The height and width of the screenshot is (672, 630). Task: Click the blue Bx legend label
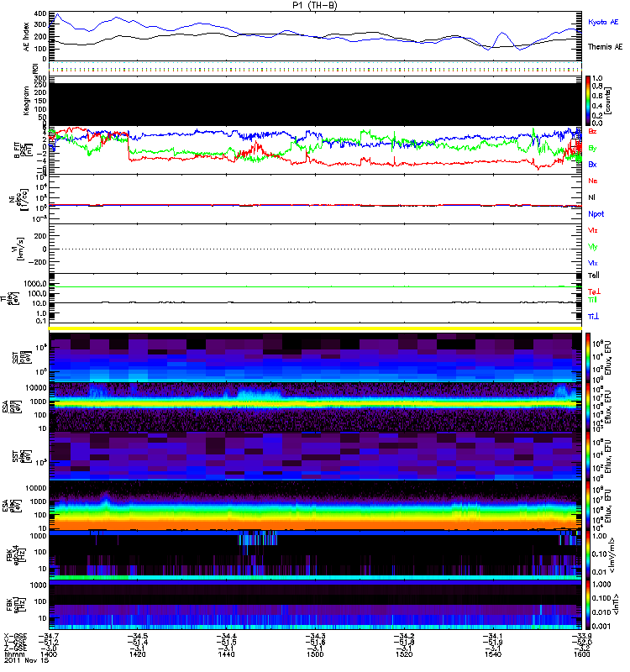tap(592, 164)
